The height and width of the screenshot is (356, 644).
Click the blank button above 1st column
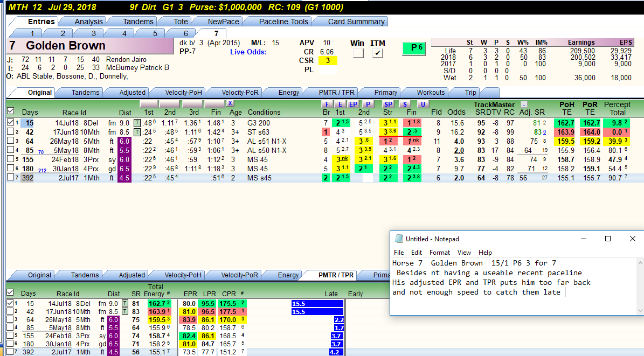click(149, 104)
